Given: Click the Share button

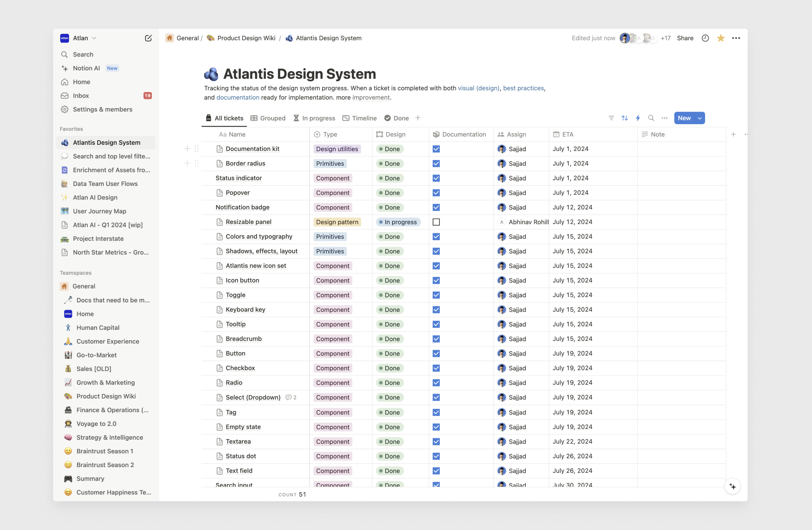Looking at the screenshot, I should 685,38.
